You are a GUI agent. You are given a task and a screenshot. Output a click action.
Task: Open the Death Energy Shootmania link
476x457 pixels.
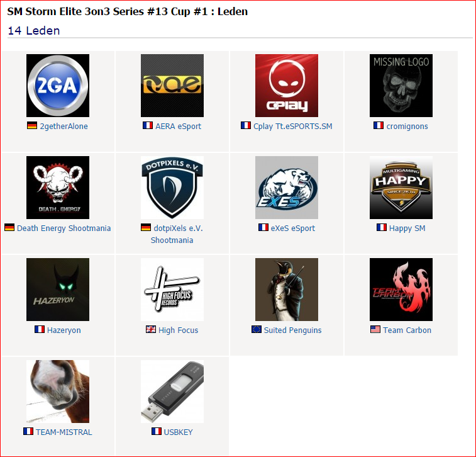click(x=64, y=228)
